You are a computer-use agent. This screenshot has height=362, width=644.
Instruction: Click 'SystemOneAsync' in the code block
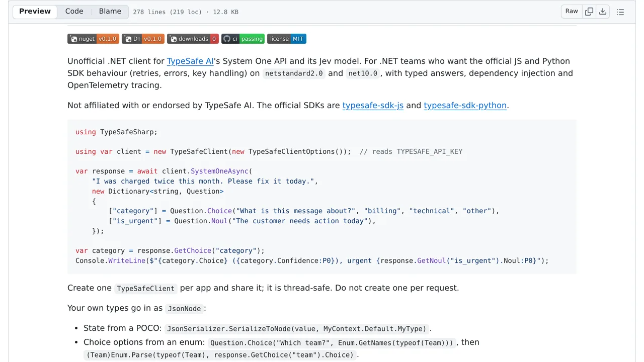point(219,171)
